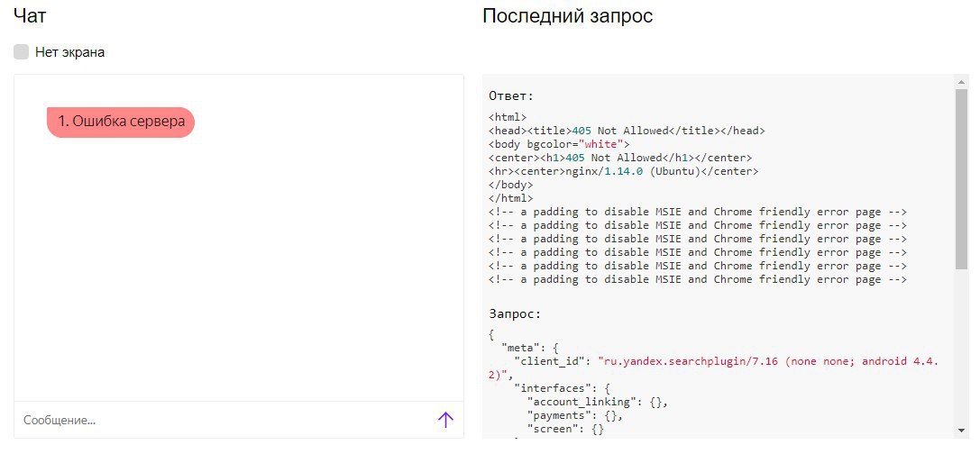Screen dimensions: 980x463
Task: Click the "<h1>405 Not Allowed</h1>" line
Action: point(620,158)
